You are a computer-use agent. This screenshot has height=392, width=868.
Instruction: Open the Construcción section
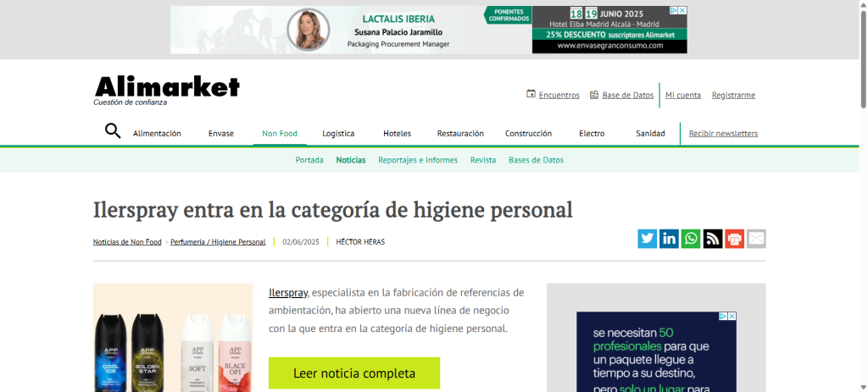(x=528, y=133)
